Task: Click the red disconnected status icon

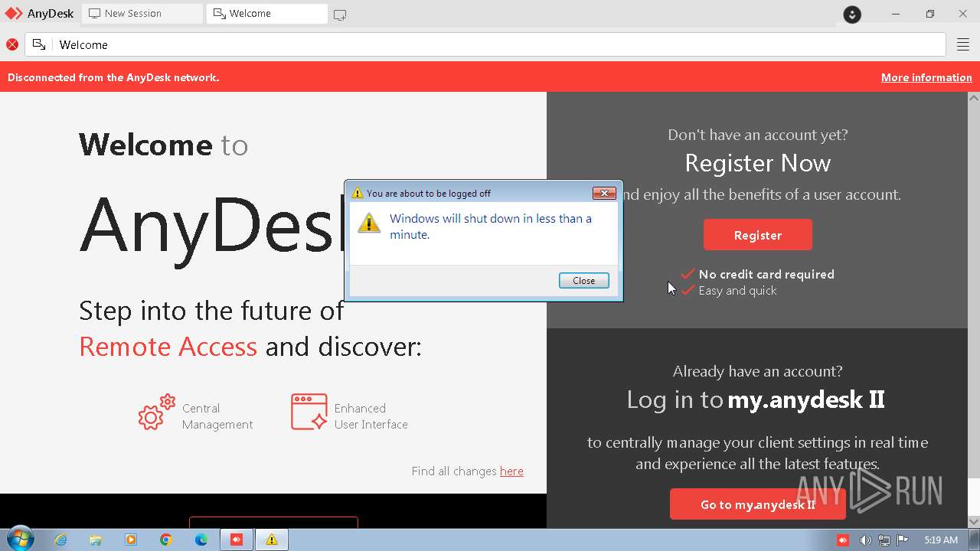Action: point(12,45)
